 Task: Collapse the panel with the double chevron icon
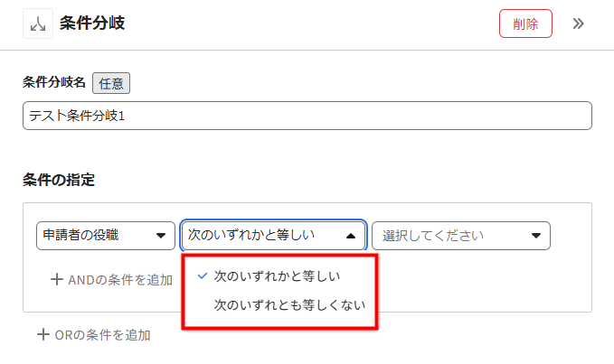point(578,23)
